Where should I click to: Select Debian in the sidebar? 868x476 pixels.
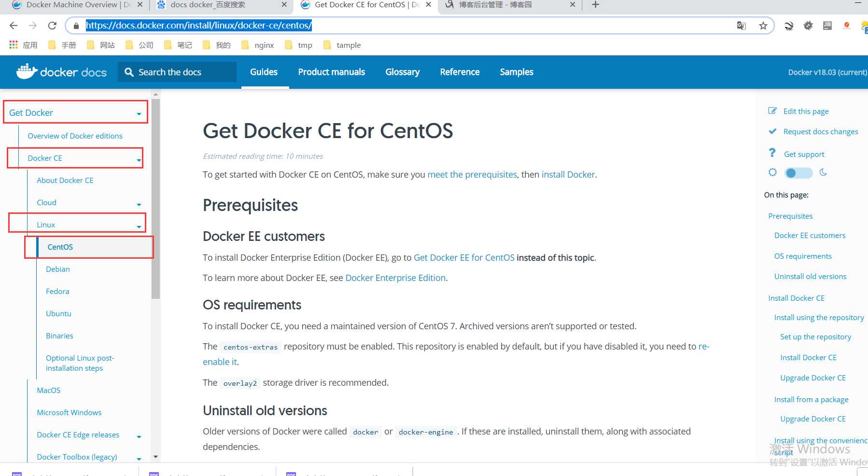pos(58,269)
